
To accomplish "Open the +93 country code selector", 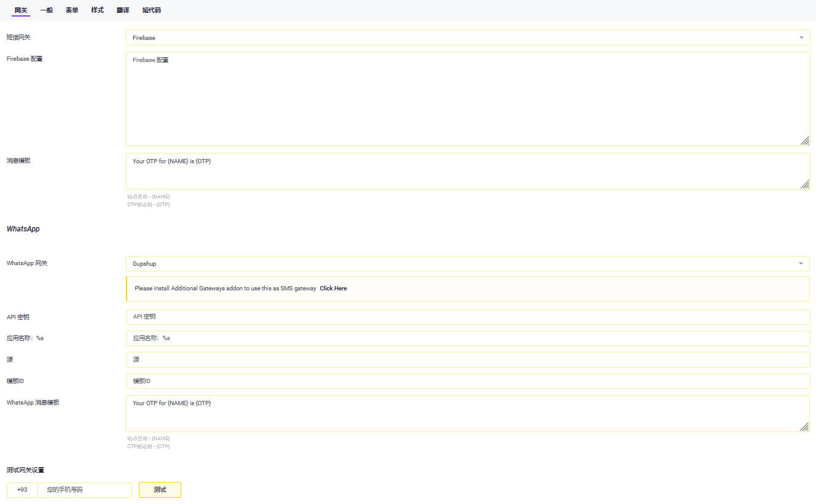I will (22, 490).
